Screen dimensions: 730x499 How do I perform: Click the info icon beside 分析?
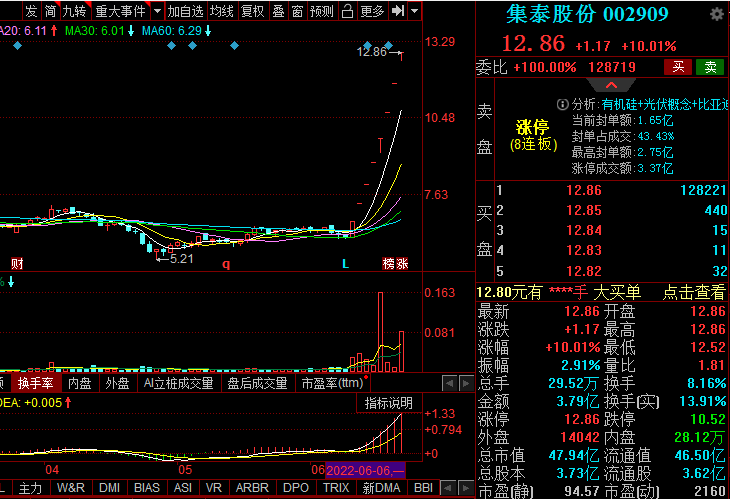coord(562,104)
